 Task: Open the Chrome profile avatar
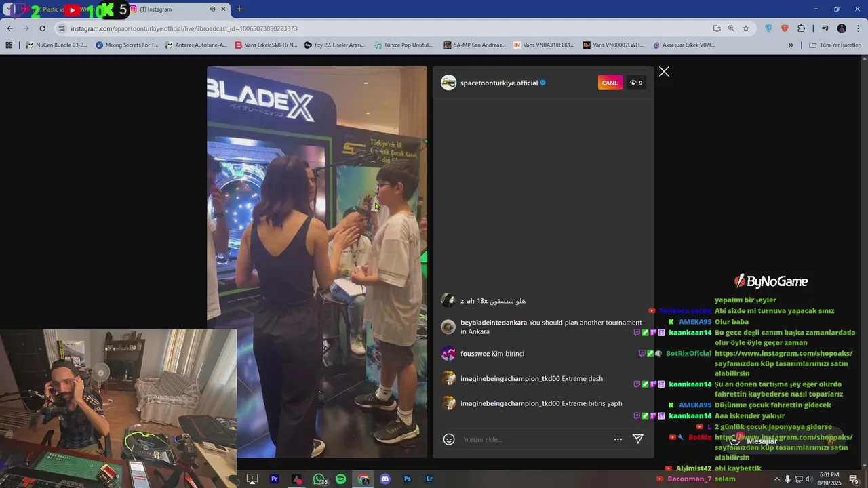tap(842, 28)
